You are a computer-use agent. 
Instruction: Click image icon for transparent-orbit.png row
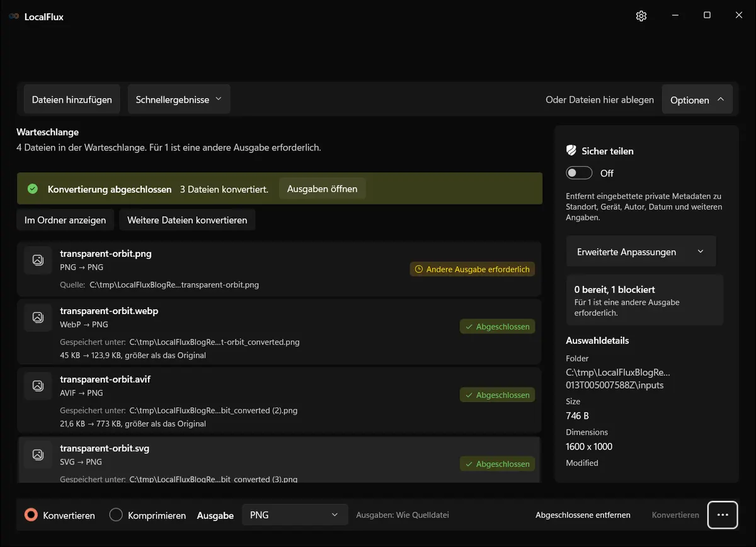pos(38,260)
